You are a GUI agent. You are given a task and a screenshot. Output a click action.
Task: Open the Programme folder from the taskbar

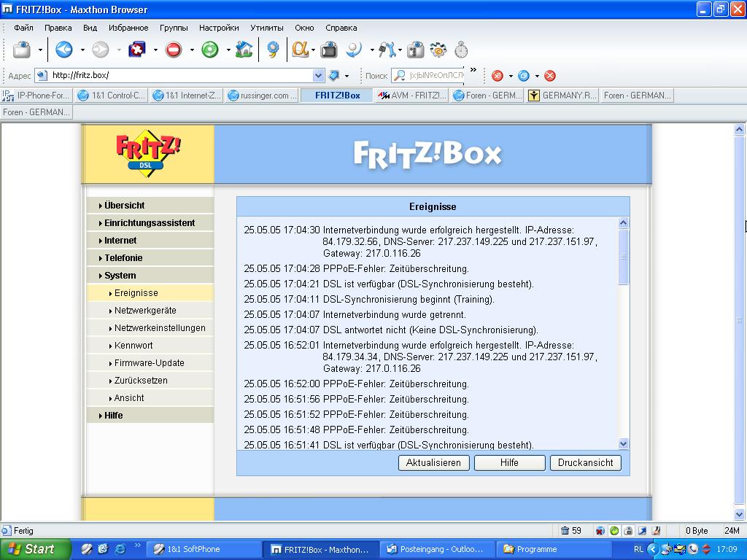click(x=554, y=549)
